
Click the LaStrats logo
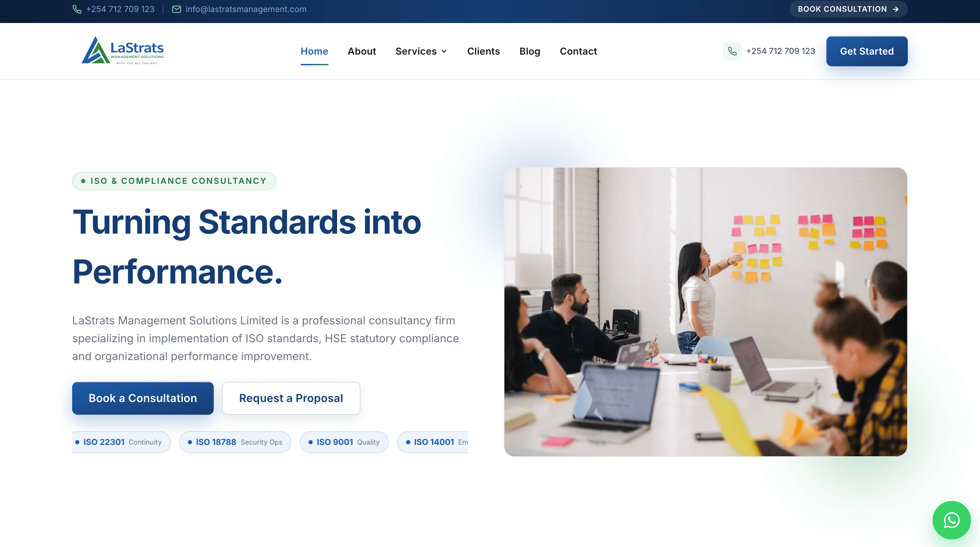[x=122, y=51]
